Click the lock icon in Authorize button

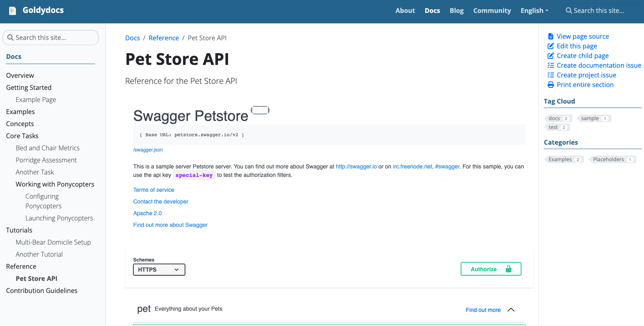pyautogui.click(x=509, y=269)
